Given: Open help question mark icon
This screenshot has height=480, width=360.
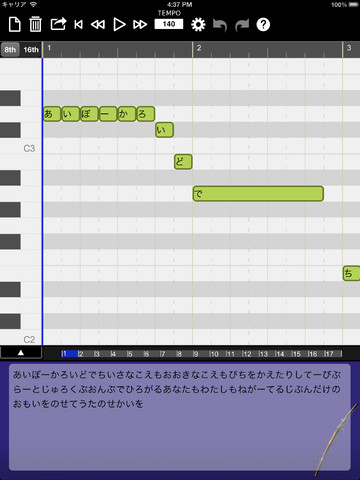Looking at the screenshot, I should pyautogui.click(x=263, y=25).
